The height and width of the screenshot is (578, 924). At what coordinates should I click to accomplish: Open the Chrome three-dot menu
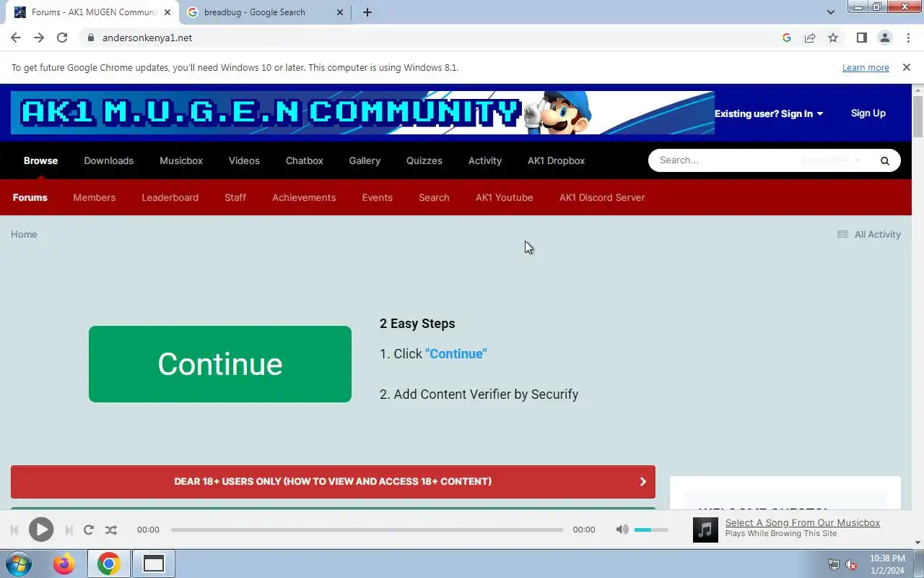pyautogui.click(x=908, y=38)
